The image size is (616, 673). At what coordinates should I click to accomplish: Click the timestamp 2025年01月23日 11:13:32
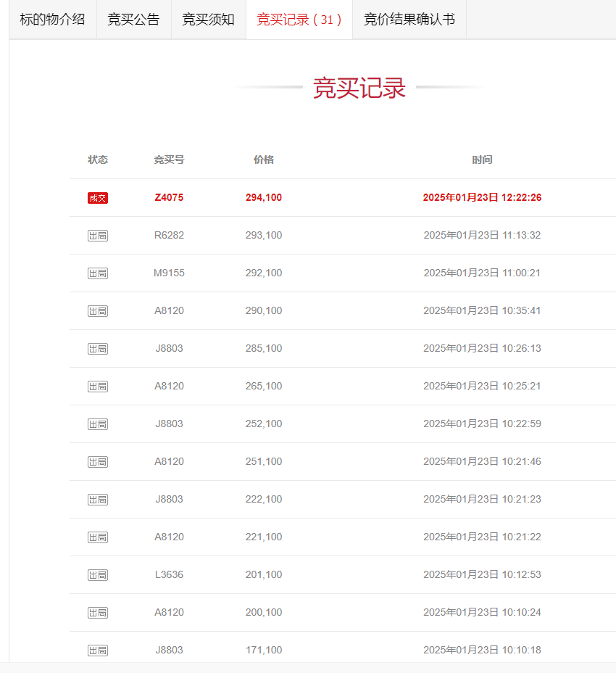coord(482,235)
